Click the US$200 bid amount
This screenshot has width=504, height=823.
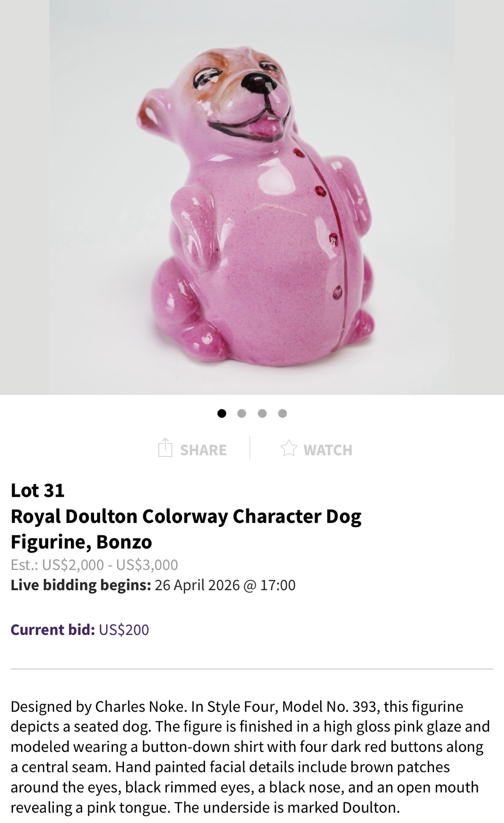124,630
